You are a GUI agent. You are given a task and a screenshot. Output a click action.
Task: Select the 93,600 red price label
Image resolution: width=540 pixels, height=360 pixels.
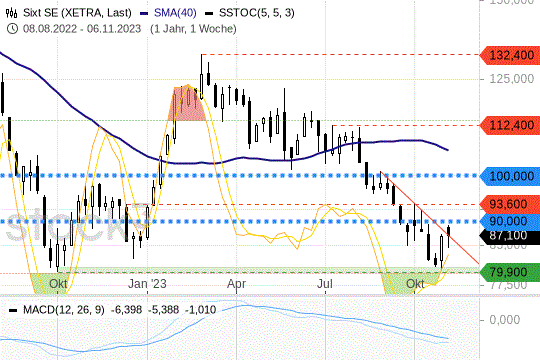510,204
